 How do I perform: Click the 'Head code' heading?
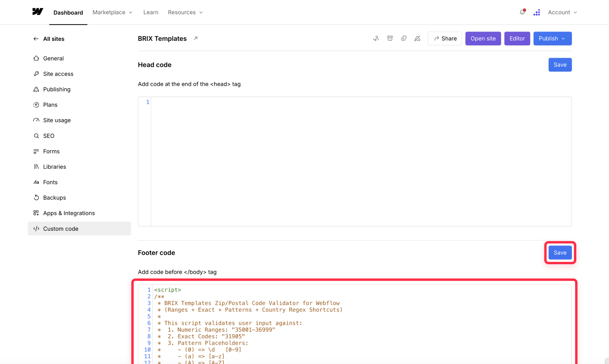coord(154,65)
